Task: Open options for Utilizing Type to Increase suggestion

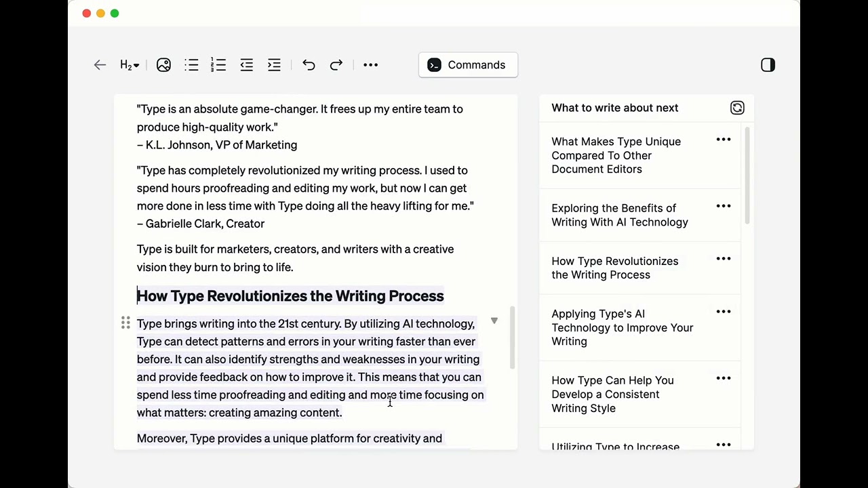Action: point(724,445)
